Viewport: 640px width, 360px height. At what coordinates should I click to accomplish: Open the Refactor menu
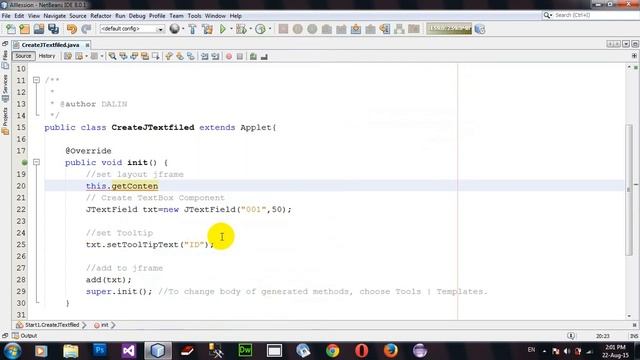point(101,16)
